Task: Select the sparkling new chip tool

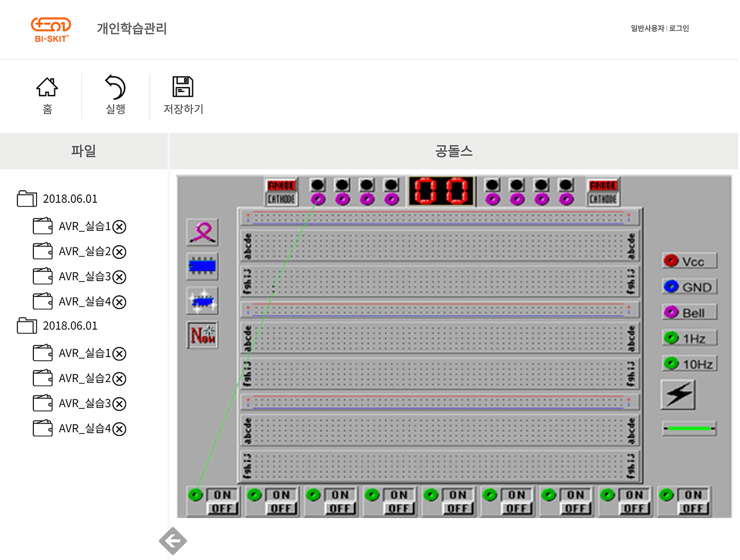Action: [202, 301]
